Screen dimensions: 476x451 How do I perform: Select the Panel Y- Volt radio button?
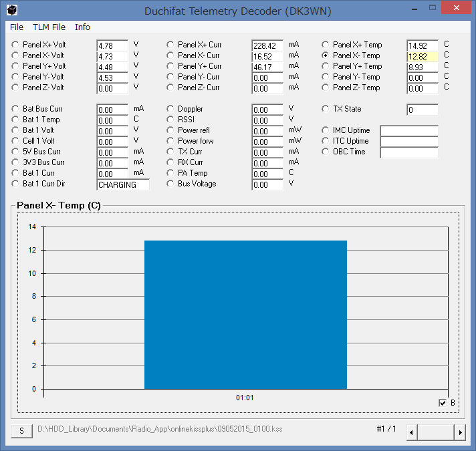15,76
